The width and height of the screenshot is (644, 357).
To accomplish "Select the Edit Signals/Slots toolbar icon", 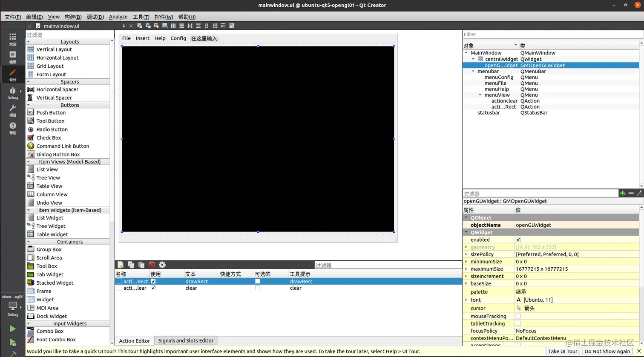I will pyautogui.click(x=147, y=26).
